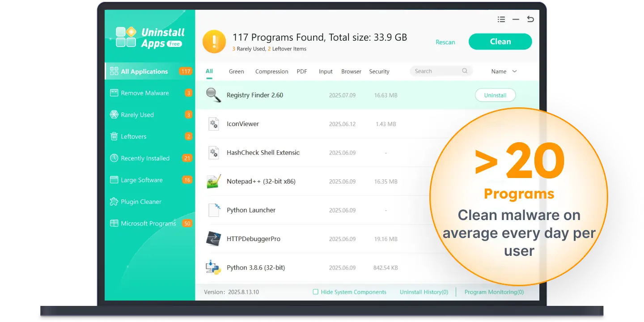Switch to the All tab

pos(209,71)
